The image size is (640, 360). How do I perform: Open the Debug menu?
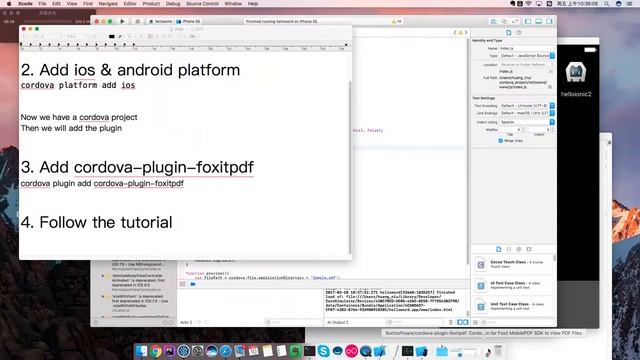pos(173,4)
